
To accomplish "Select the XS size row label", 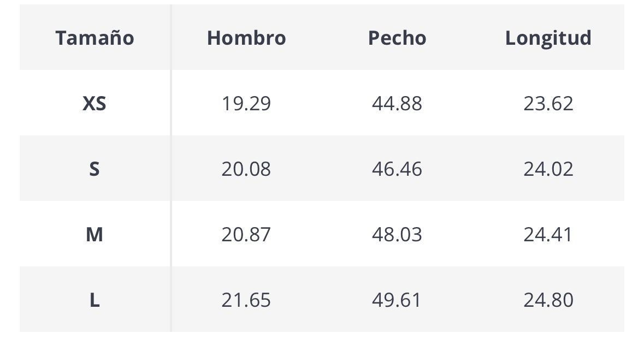I will pos(94,103).
